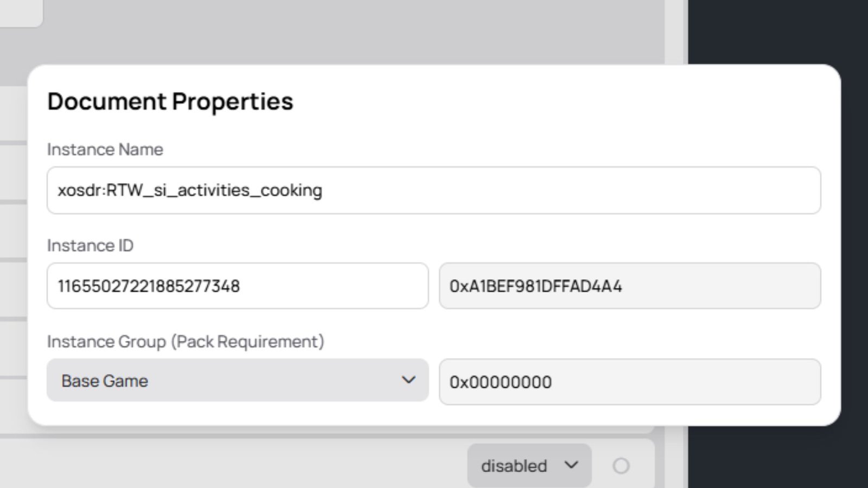Click the chevron arrow beside Base Game

point(409,380)
